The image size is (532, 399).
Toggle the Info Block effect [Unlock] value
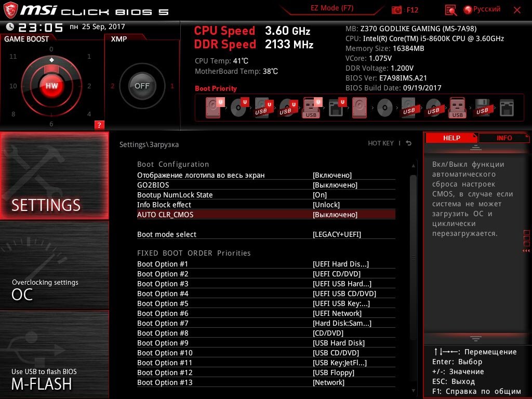point(326,205)
